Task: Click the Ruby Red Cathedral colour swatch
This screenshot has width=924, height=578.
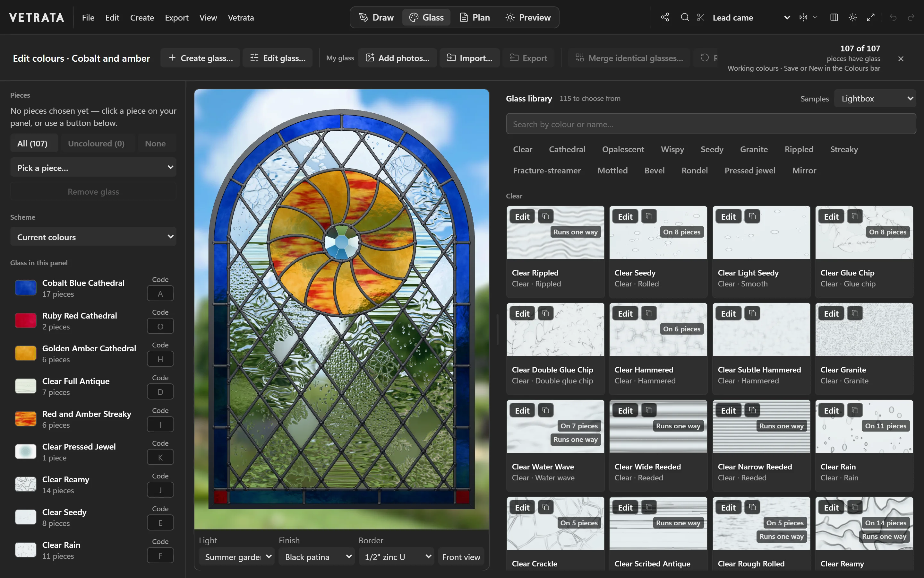Action: point(26,320)
